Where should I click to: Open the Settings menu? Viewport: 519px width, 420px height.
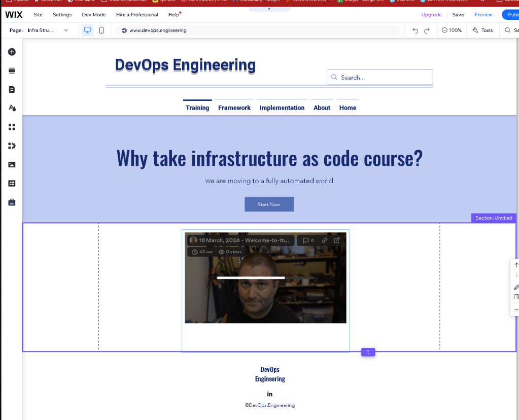click(x=62, y=15)
